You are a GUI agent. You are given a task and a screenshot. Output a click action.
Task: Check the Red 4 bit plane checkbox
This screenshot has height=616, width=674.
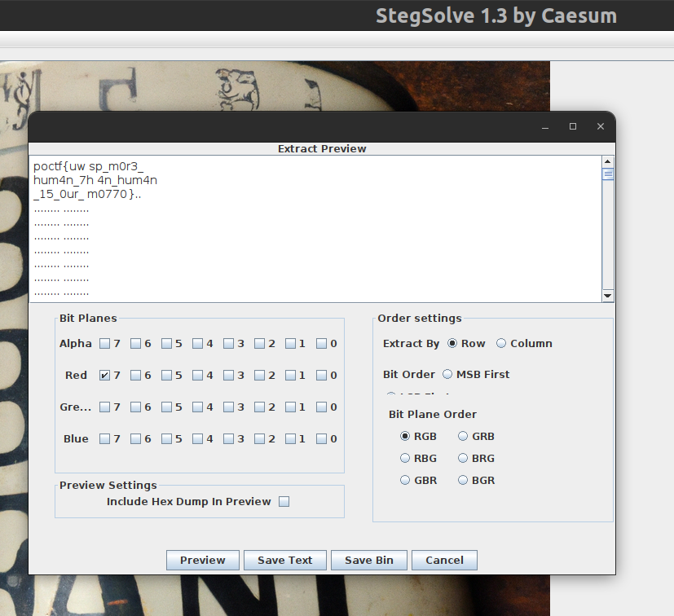[x=197, y=376]
